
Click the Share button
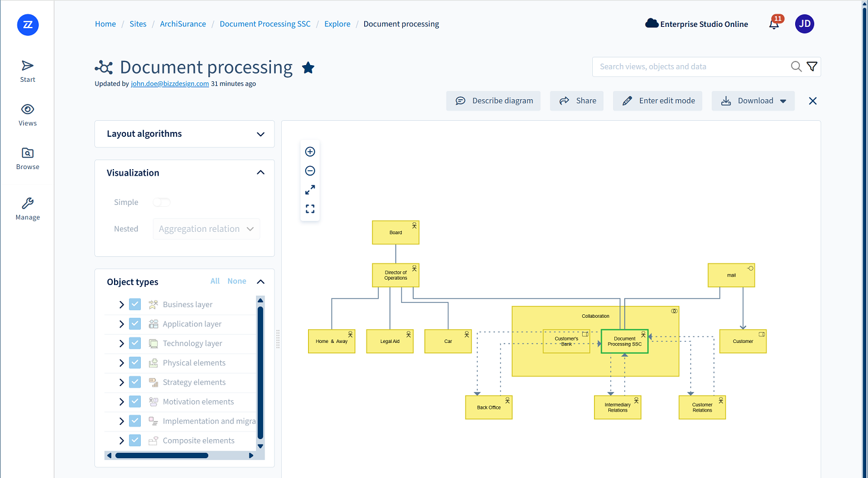[577, 101]
